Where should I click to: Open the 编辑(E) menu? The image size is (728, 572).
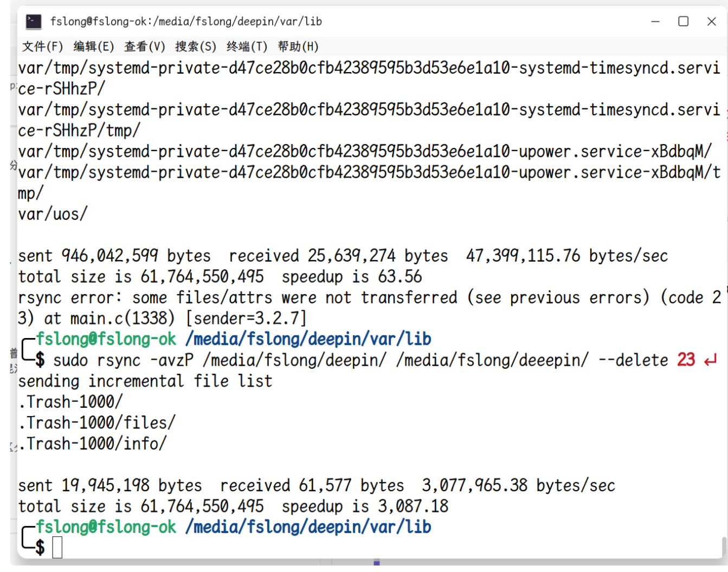[x=94, y=47]
